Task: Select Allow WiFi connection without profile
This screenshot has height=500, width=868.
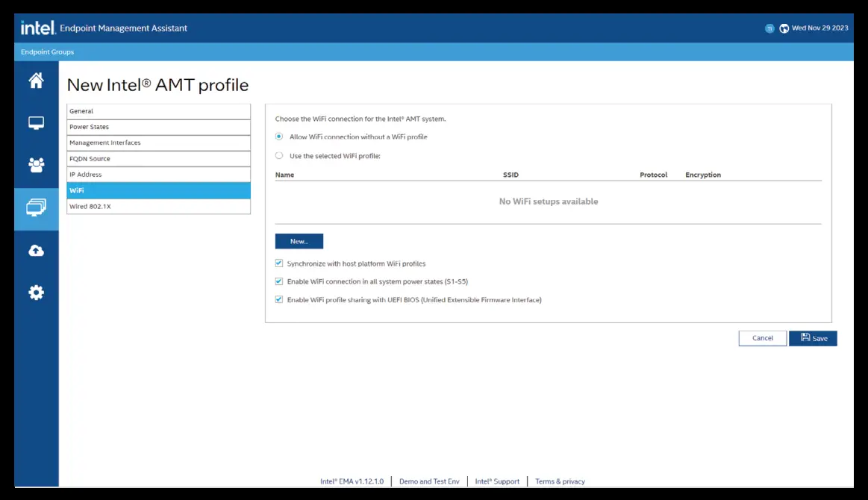Action: coord(279,137)
